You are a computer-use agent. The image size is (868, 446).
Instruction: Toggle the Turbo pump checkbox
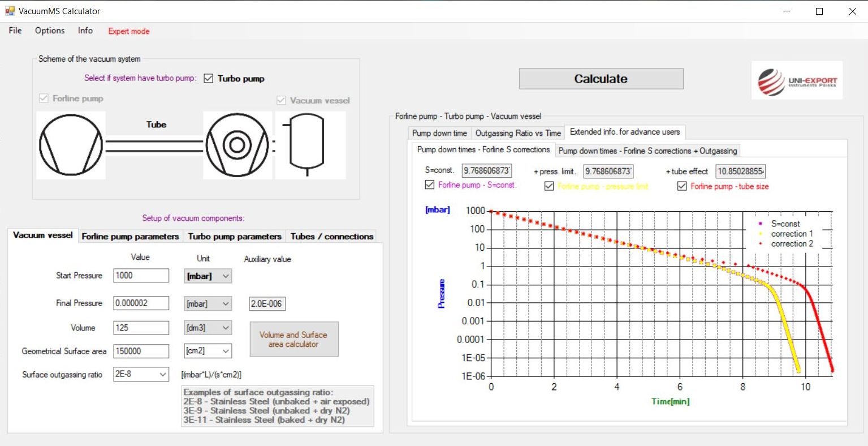[209, 79]
